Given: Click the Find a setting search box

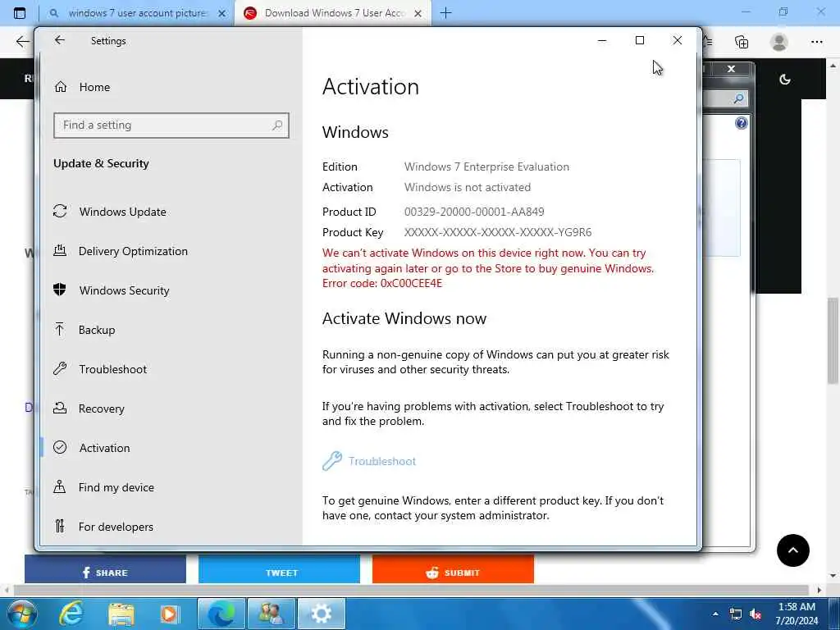Looking at the screenshot, I should click(171, 126).
